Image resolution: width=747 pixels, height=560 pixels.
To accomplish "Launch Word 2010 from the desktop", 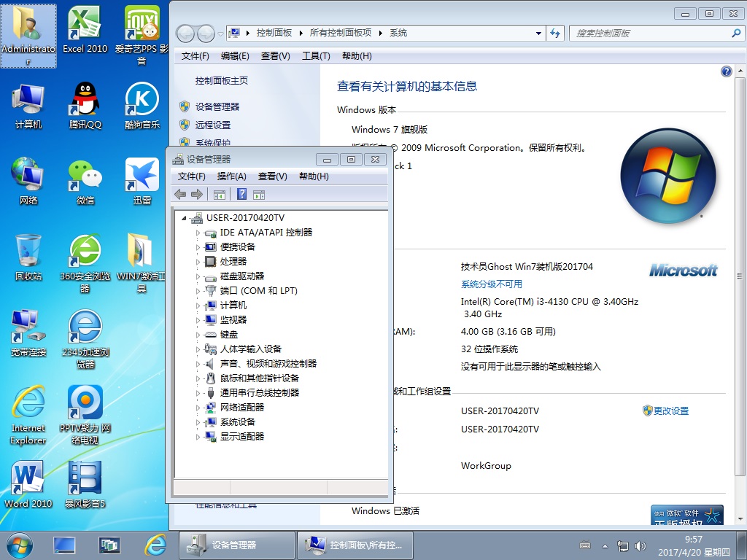I will click(28, 484).
